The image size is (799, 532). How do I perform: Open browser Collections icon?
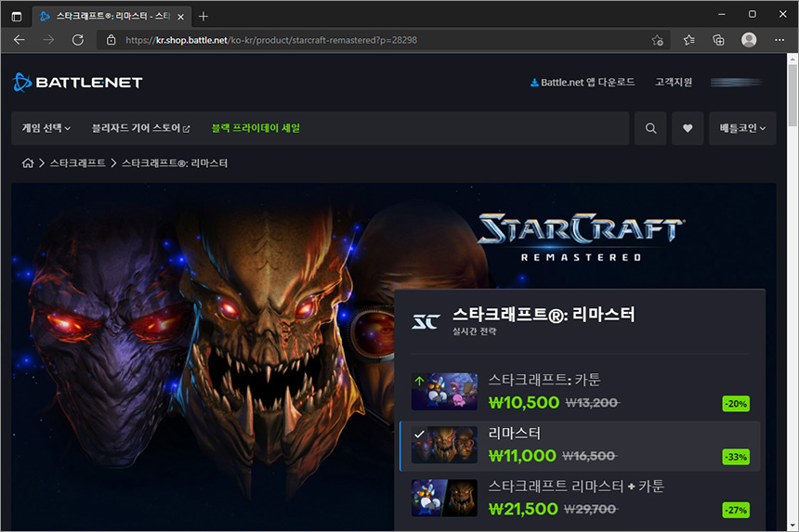[x=718, y=40]
